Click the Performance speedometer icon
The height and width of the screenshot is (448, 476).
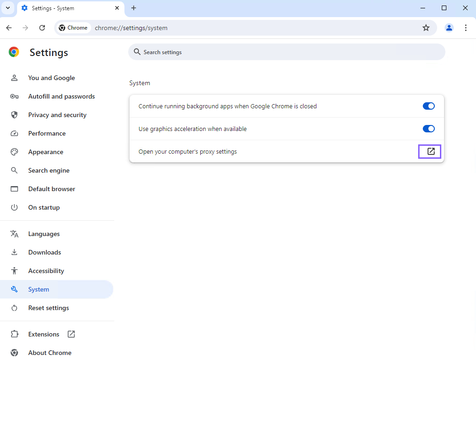(14, 133)
